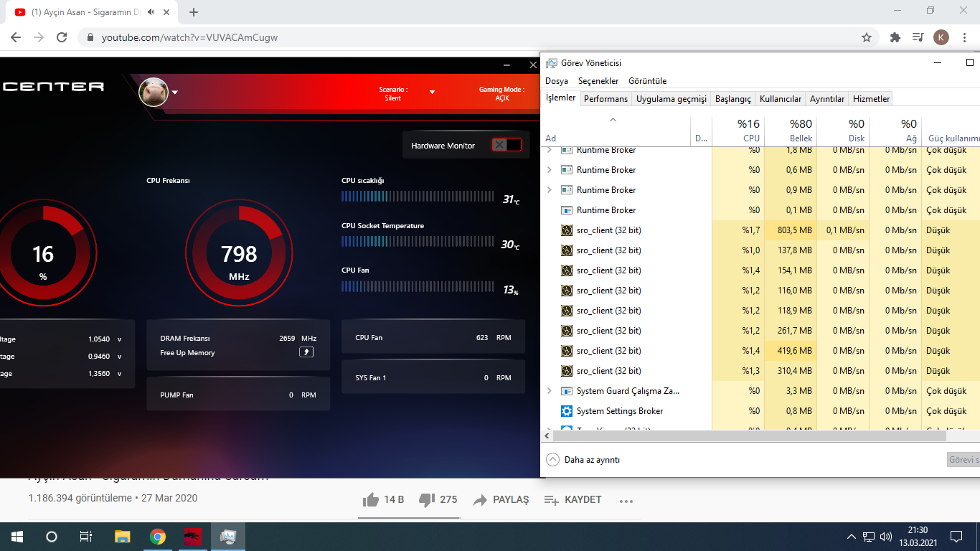Open the Windows notification center
980x551 pixels.
(x=956, y=537)
